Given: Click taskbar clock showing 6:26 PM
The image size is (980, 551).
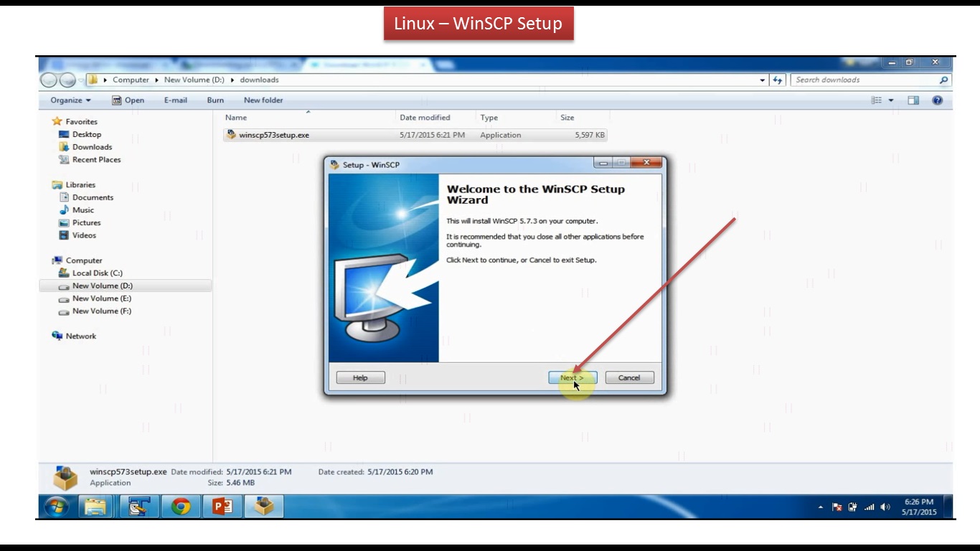Looking at the screenshot, I should coord(919,507).
